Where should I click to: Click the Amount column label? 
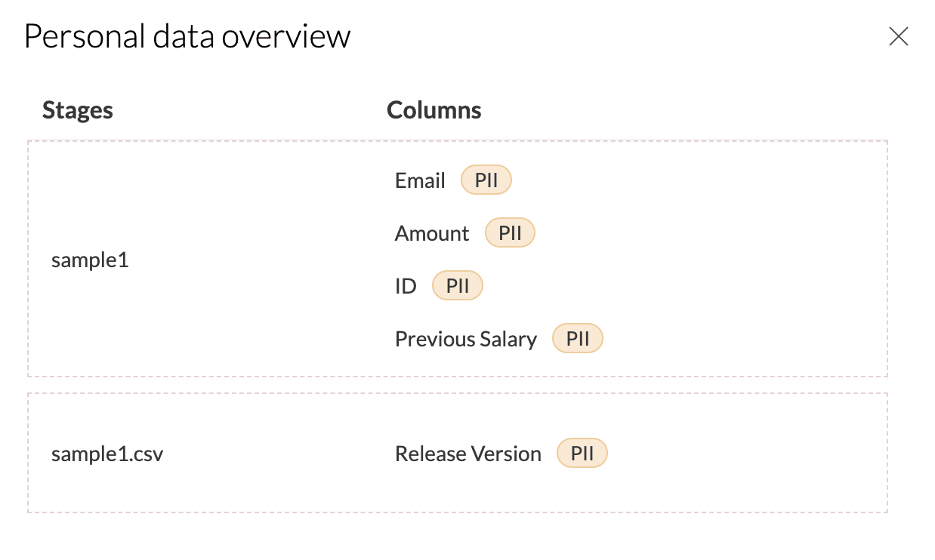(x=432, y=234)
